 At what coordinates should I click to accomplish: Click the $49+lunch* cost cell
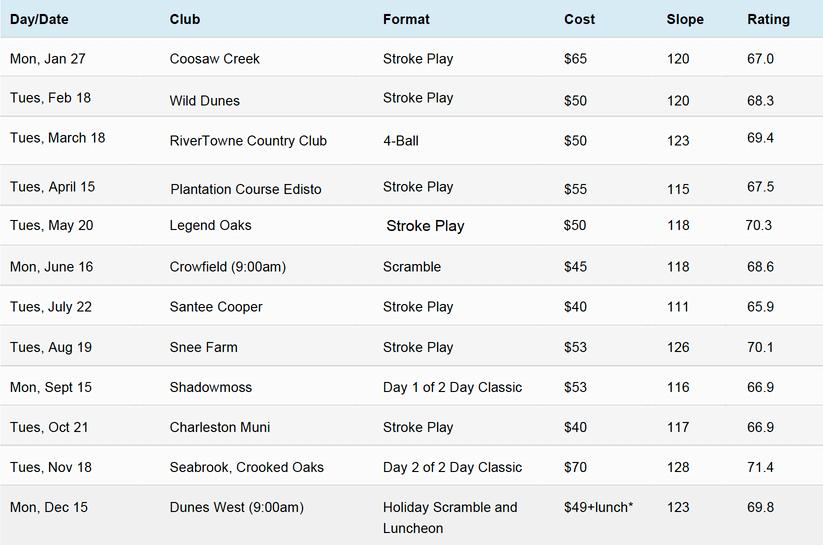pyautogui.click(x=598, y=507)
